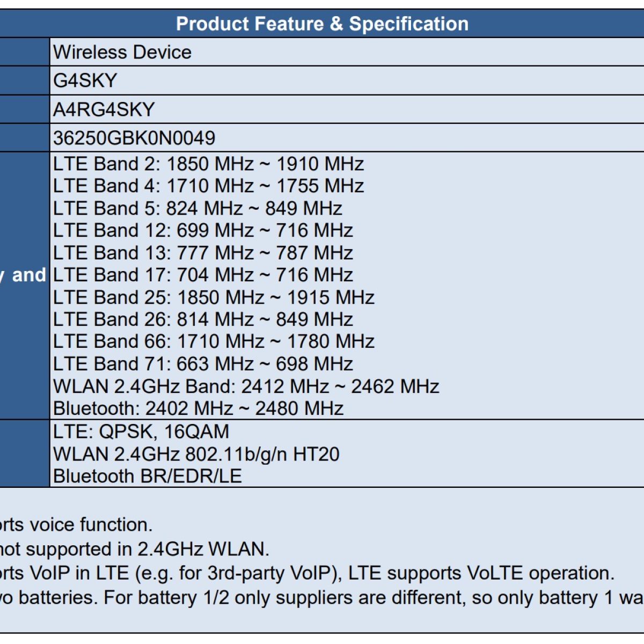Select the LTE Band 26 frequency line
This screenshot has height=644, width=644.
click(x=203, y=319)
